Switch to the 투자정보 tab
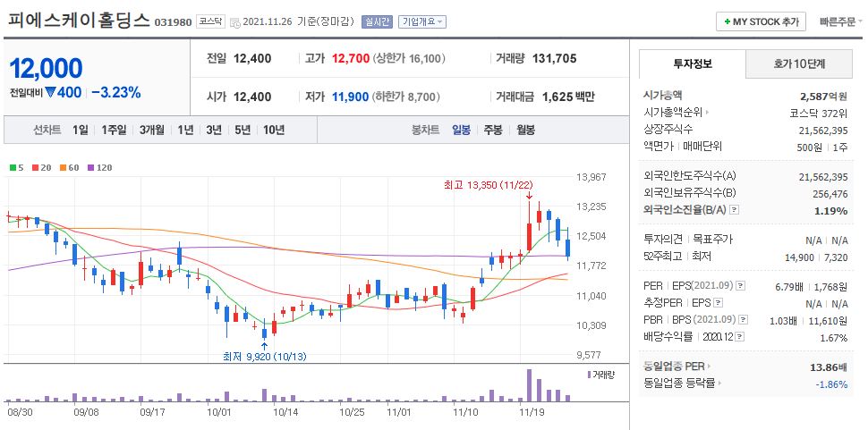This screenshot has height=430, width=868. tap(693, 63)
